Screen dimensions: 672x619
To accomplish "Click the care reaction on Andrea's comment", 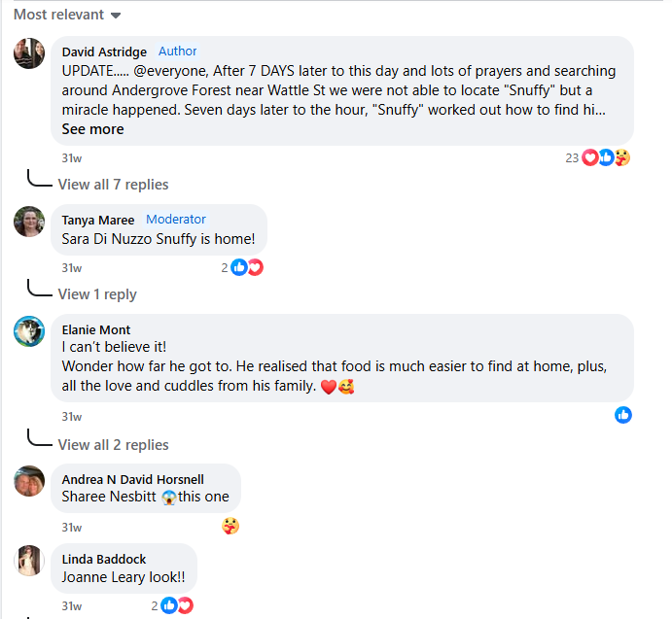I will (x=230, y=526).
